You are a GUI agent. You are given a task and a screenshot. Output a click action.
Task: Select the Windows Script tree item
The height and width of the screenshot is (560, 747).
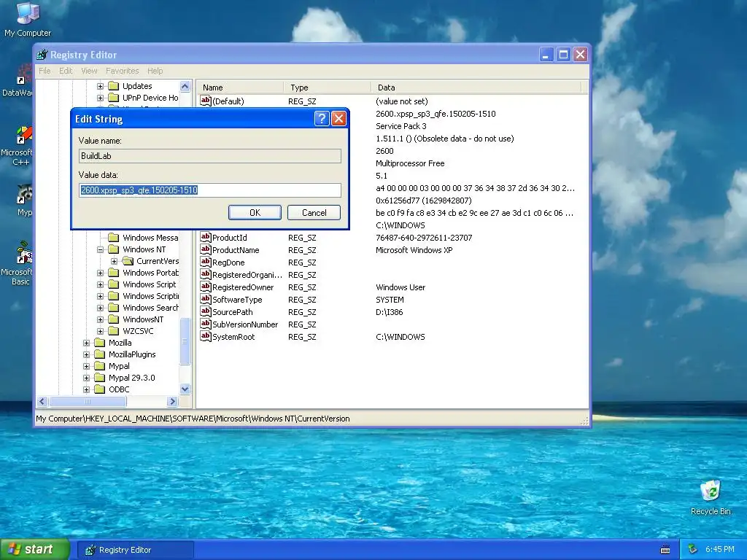[x=149, y=284]
